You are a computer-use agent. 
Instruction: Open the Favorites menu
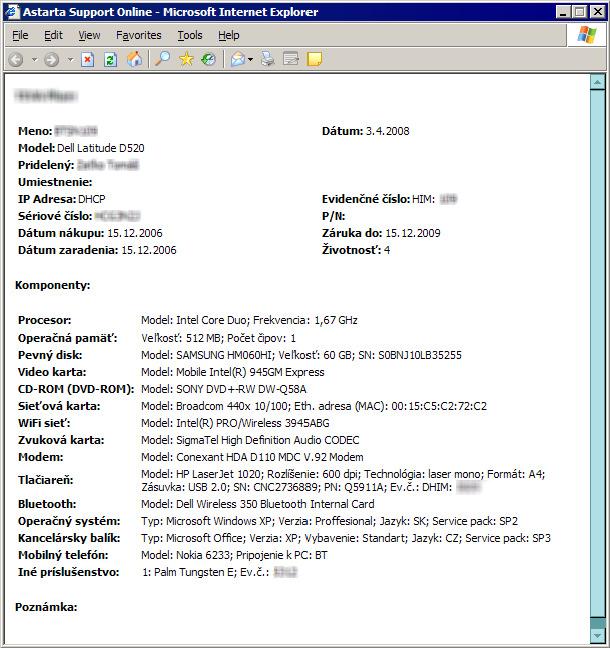pos(138,36)
